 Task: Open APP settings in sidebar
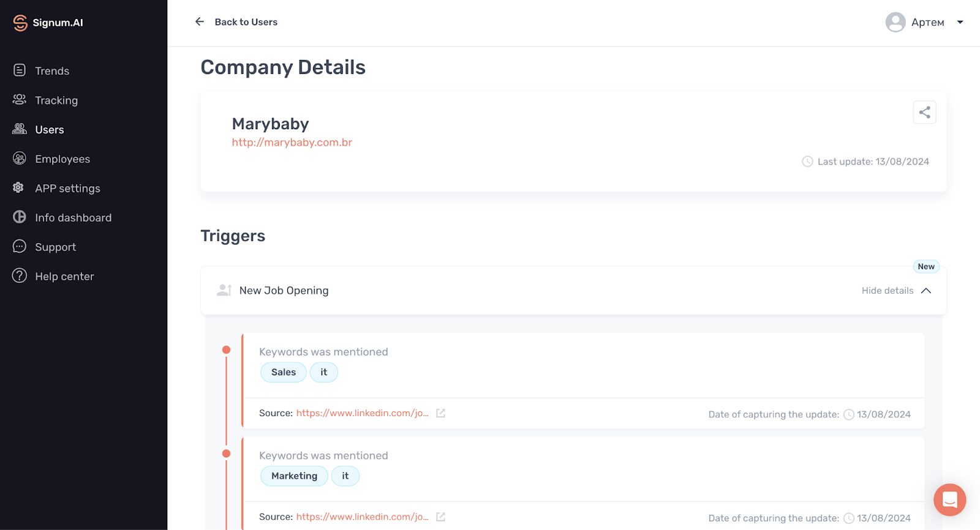pos(67,188)
